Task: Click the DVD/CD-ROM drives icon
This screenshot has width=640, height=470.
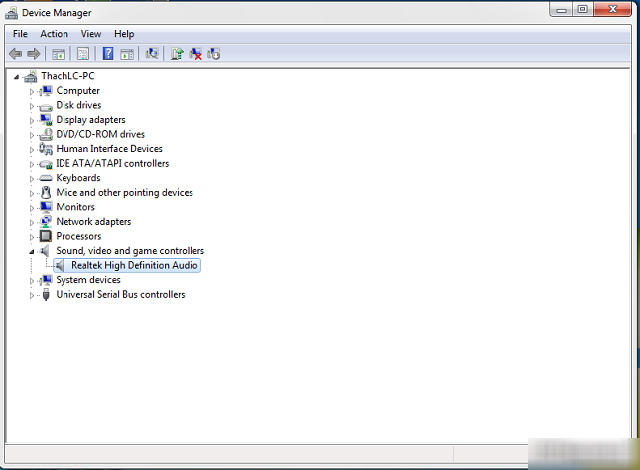Action: [x=46, y=134]
